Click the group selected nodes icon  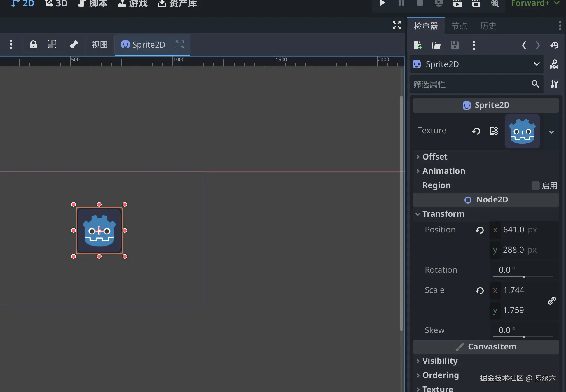[x=52, y=45]
